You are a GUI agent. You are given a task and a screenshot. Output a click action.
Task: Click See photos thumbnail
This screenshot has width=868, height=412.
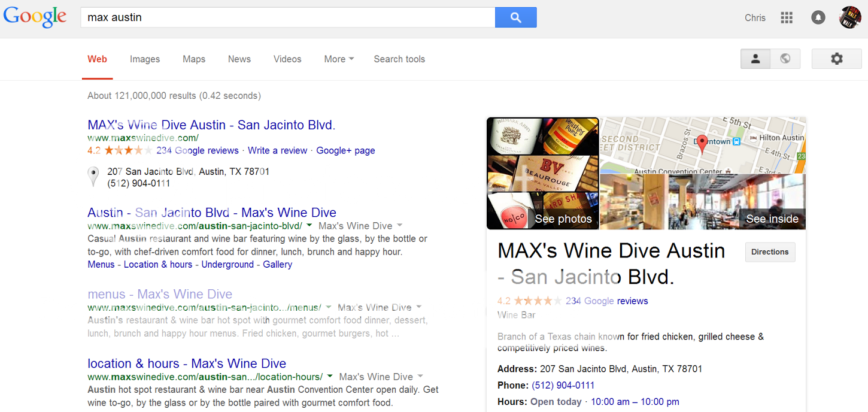point(543,174)
